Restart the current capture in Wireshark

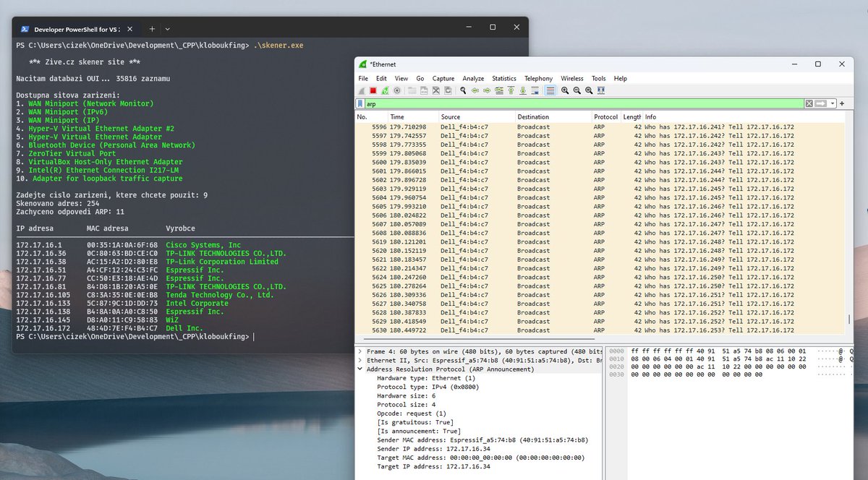point(385,90)
